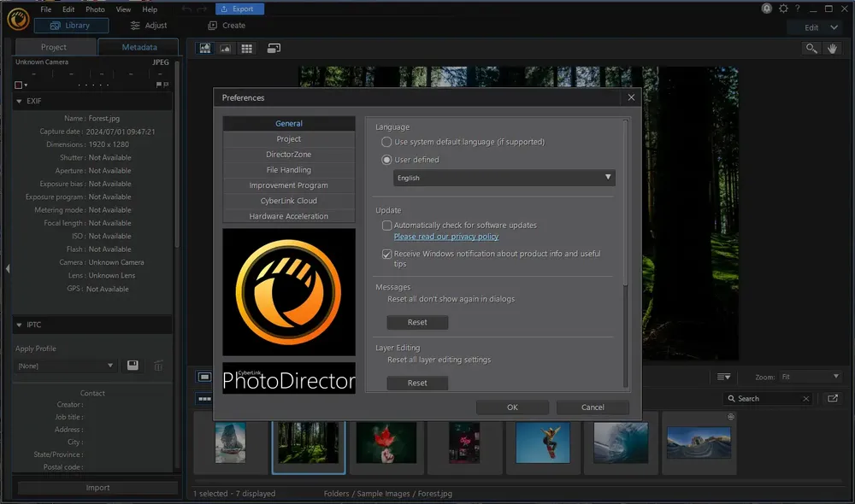This screenshot has height=504, width=855.
Task: Click OK in the Preferences dialog
Action: 512,407
